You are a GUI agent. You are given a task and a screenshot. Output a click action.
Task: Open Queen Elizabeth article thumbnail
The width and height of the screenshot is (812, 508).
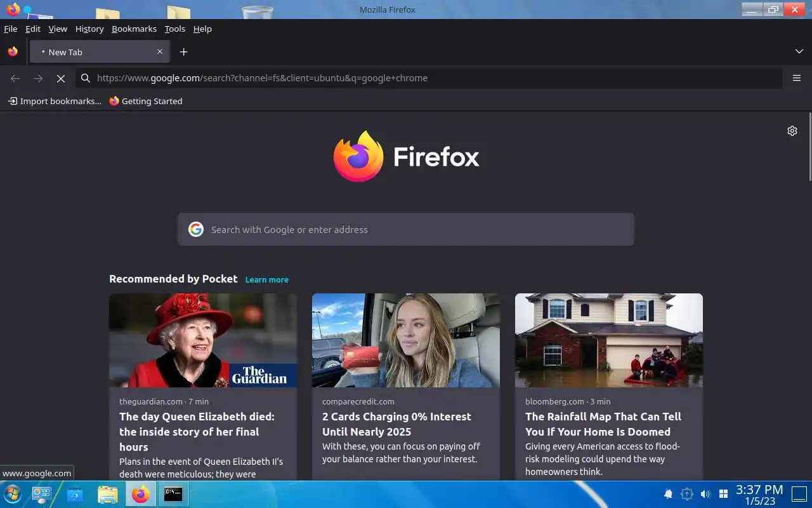203,340
